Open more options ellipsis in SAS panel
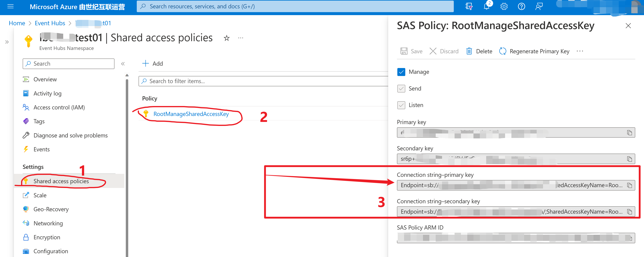 click(x=579, y=51)
